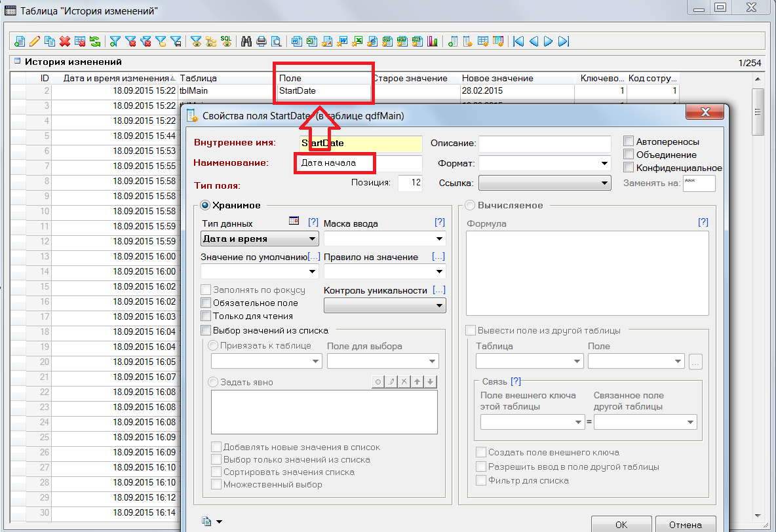
Task: Enable the Автопереносы checkbox
Action: click(x=629, y=142)
